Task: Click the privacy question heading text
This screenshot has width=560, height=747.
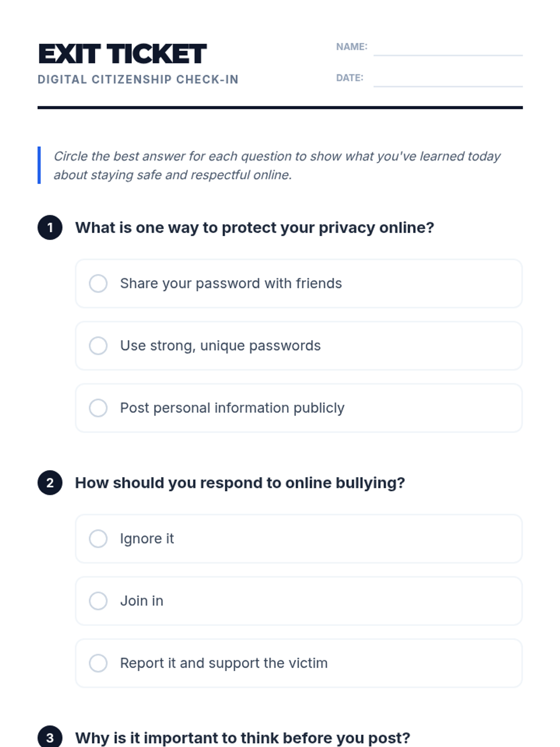Action: (254, 228)
